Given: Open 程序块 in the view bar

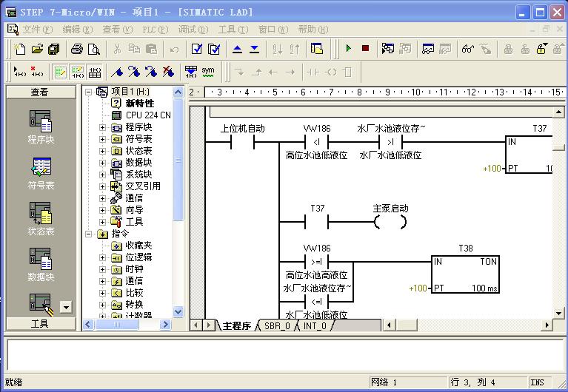Looking at the screenshot, I should click(41, 127).
